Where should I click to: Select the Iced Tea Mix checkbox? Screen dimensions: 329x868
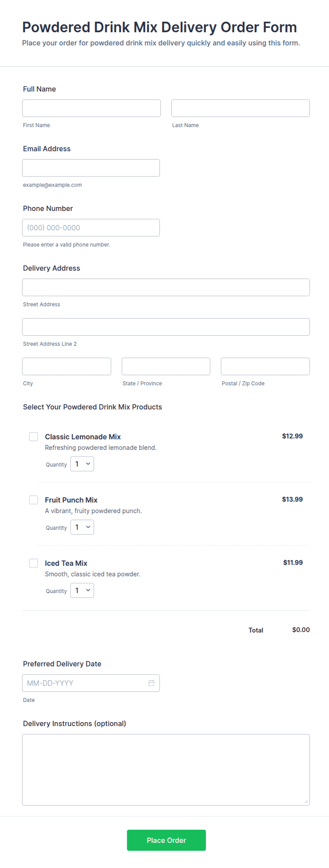34,563
